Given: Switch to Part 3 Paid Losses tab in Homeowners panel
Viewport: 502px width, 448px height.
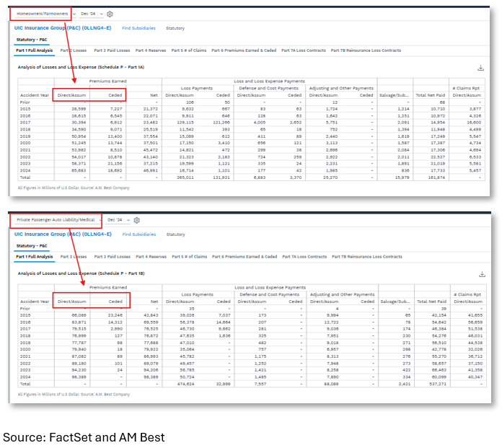Looking at the screenshot, I should click(112, 50).
